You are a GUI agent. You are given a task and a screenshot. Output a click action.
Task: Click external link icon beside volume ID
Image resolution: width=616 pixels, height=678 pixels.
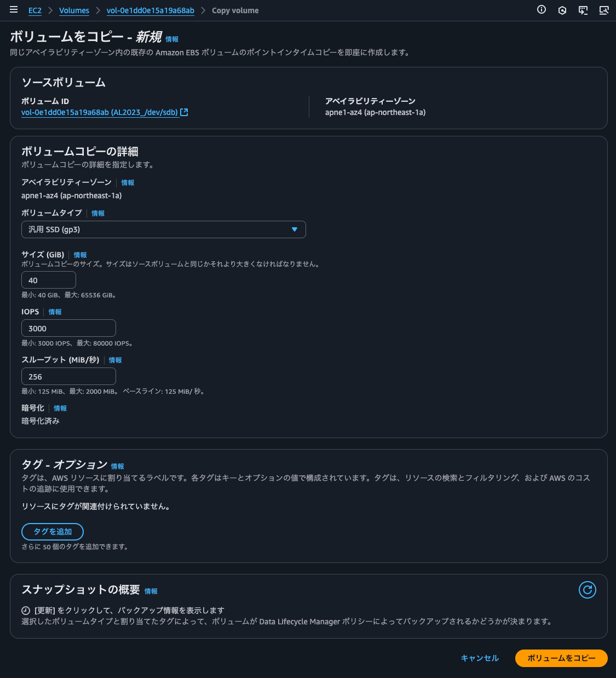(185, 112)
